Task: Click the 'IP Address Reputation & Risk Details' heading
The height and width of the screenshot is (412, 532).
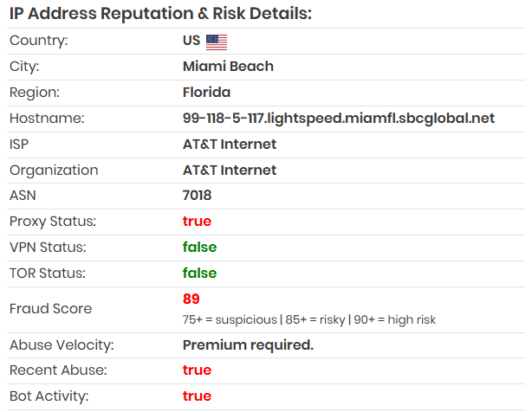Action: (x=160, y=14)
